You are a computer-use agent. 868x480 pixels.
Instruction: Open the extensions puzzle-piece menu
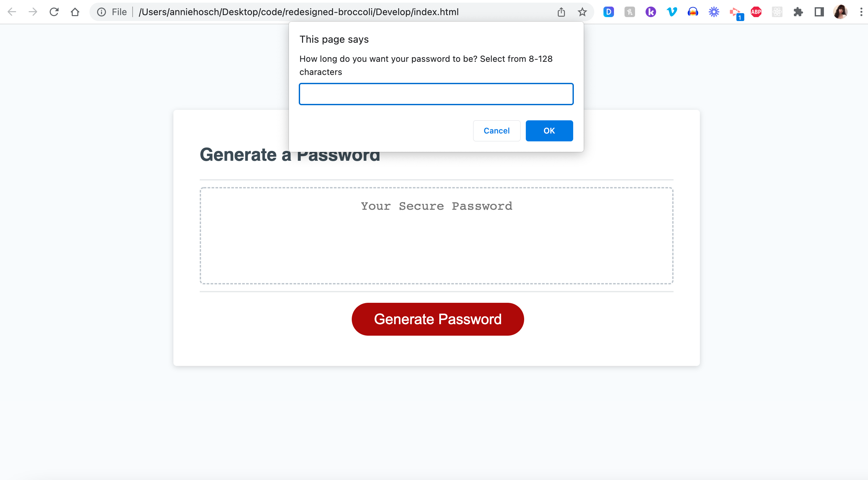click(x=798, y=12)
